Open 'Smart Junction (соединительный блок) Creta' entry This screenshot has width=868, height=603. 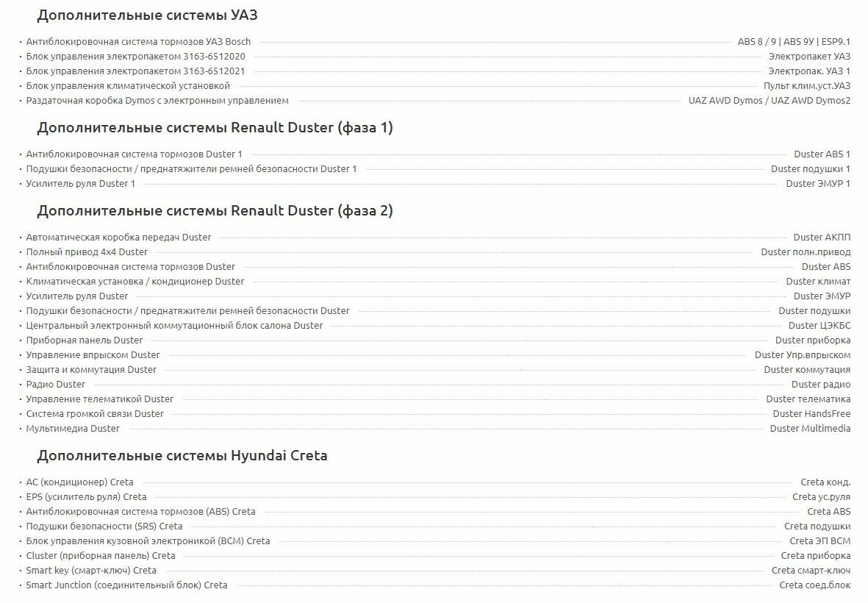pyautogui.click(x=126, y=585)
